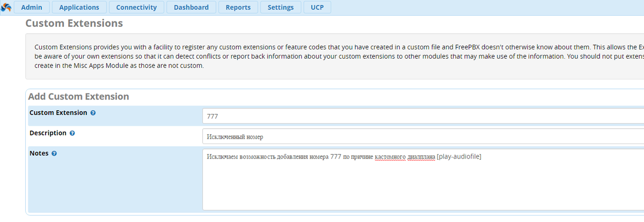Image resolution: width=644 pixels, height=222 pixels.
Task: Click the Add Custom Extension section heading
Action: click(x=78, y=97)
